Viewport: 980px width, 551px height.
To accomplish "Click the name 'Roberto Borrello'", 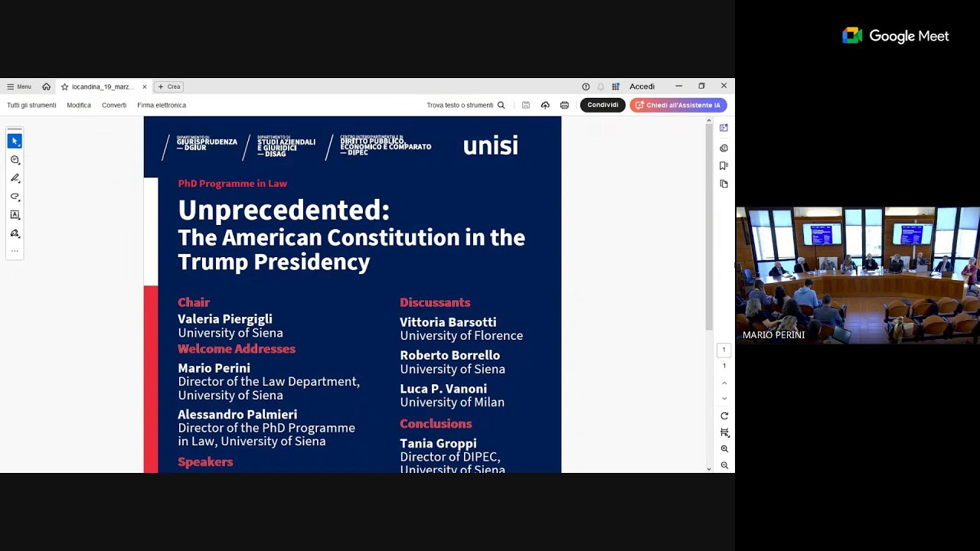I will (450, 355).
